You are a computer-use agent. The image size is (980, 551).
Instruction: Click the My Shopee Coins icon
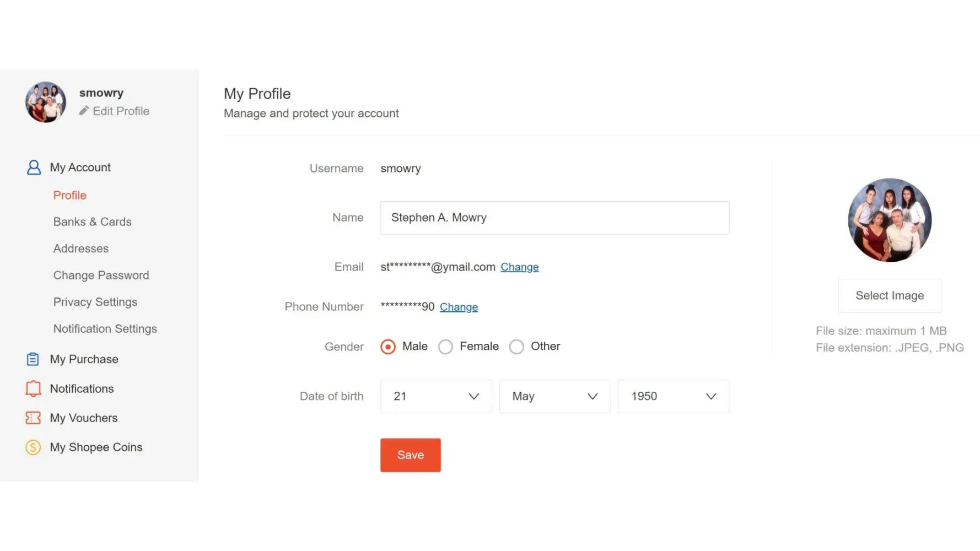click(x=33, y=447)
